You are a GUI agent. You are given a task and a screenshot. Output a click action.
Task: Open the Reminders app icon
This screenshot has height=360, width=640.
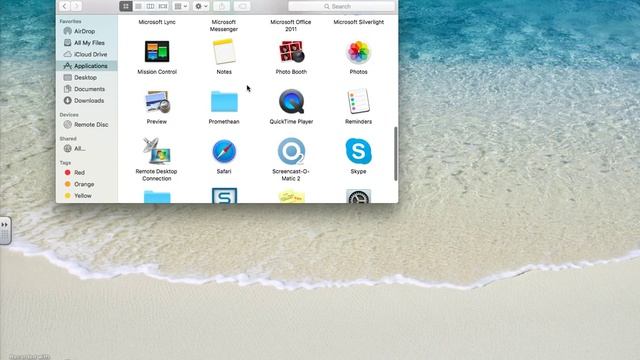click(358, 101)
